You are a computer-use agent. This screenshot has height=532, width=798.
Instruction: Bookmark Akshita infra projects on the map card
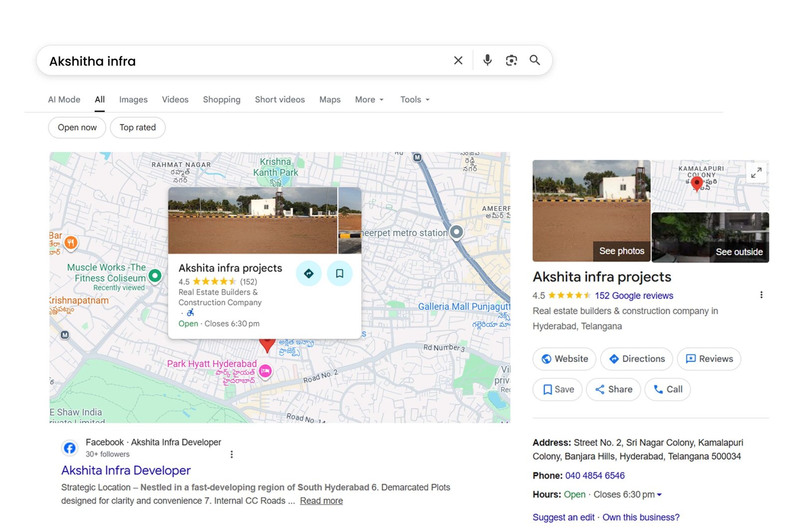340,273
